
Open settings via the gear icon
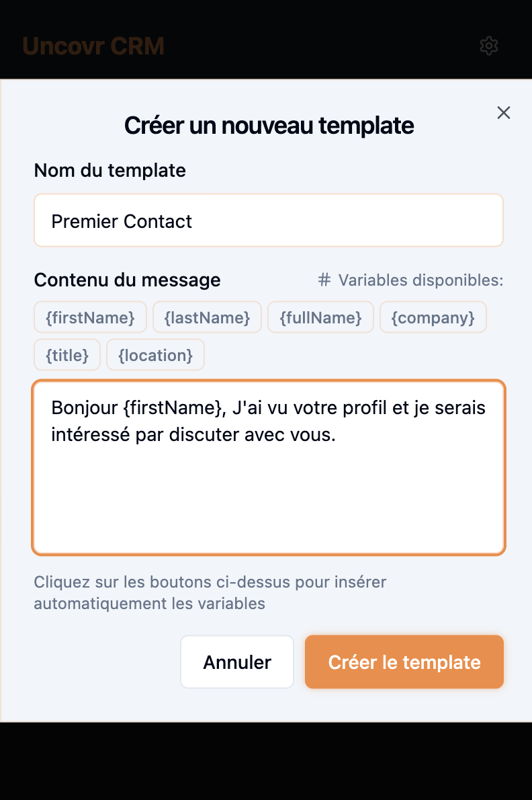489,46
